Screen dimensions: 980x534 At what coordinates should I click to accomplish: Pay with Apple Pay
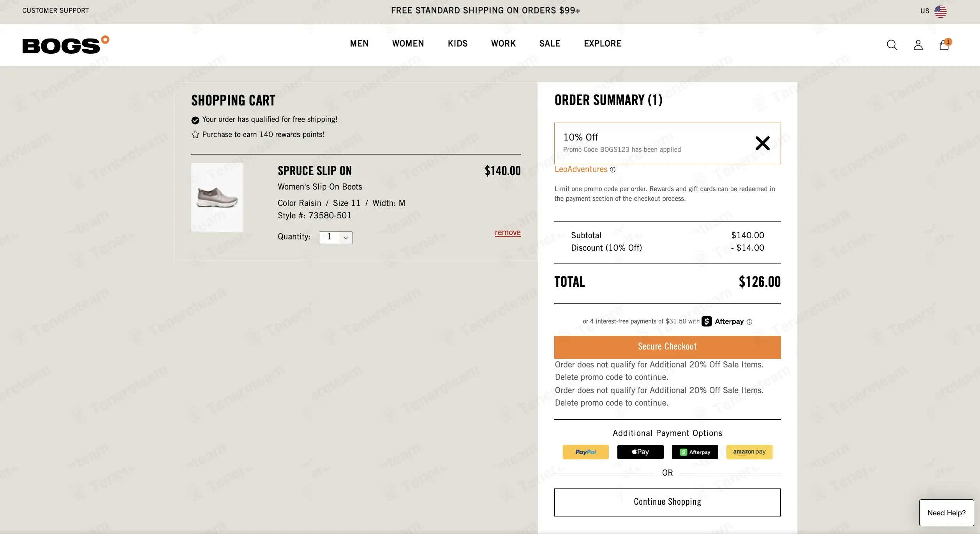(640, 452)
